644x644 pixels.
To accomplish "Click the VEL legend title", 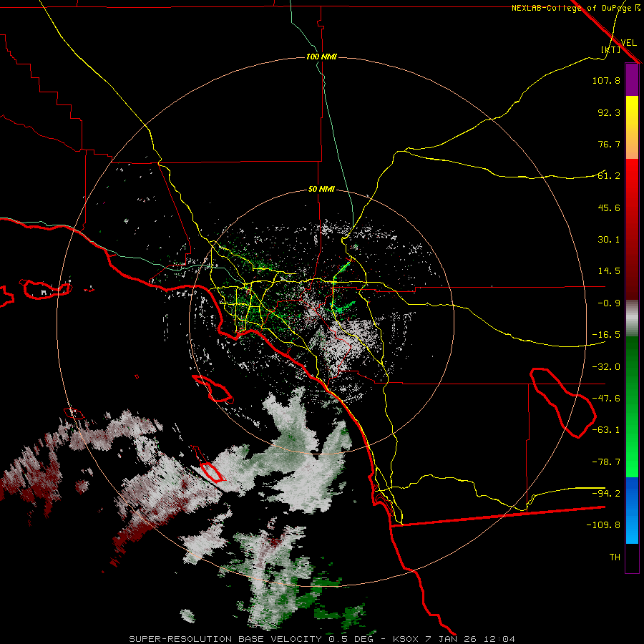I will tap(628, 43).
